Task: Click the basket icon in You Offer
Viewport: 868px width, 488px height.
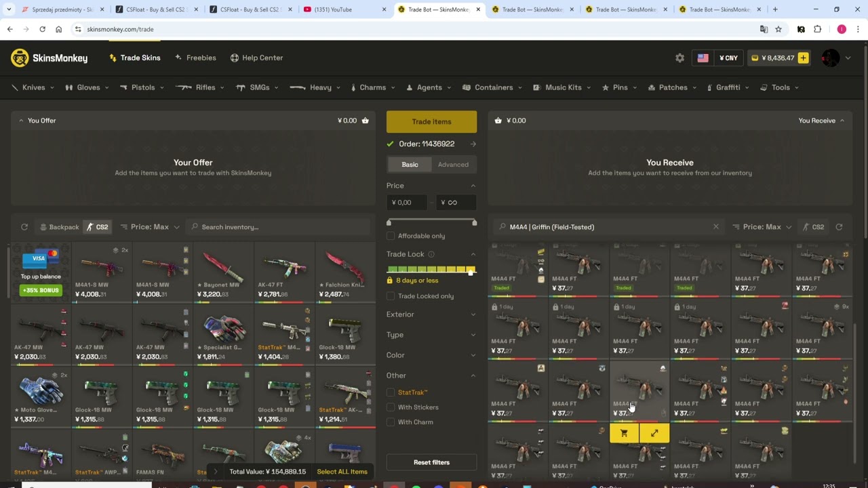Action: click(x=365, y=121)
